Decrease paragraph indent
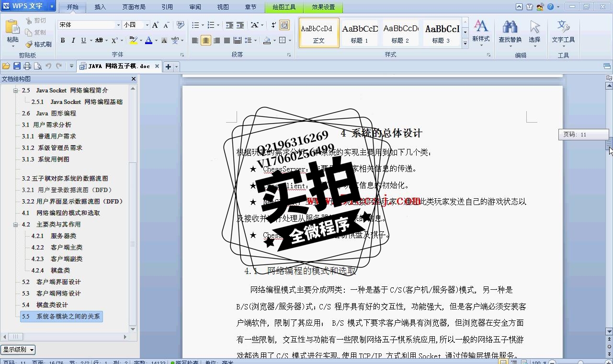The height and width of the screenshot is (364, 613). pos(229,25)
